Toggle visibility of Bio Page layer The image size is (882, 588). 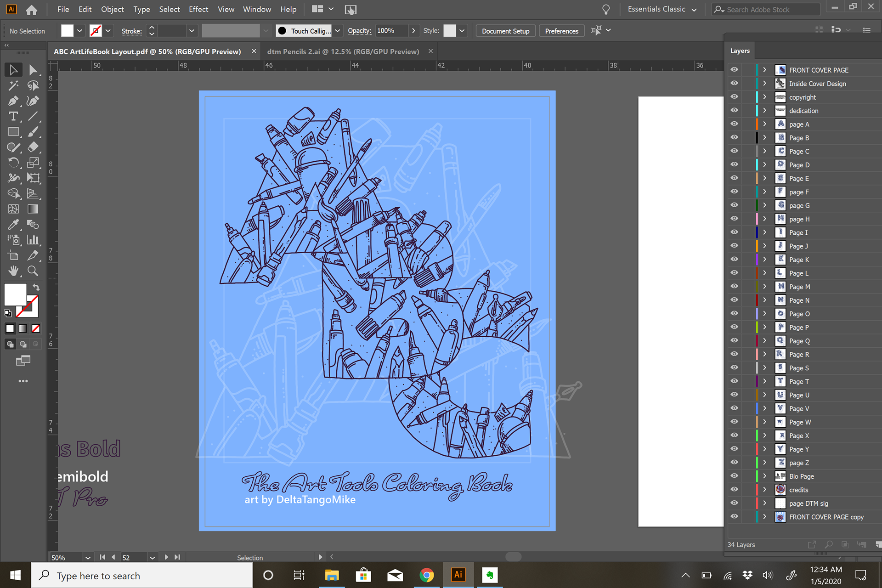(734, 476)
